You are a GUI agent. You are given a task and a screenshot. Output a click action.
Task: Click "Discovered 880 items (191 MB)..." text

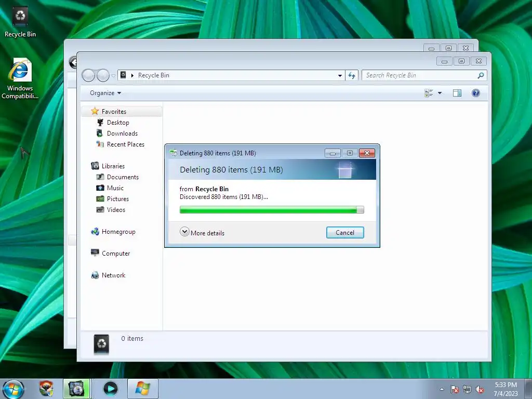pyautogui.click(x=223, y=197)
